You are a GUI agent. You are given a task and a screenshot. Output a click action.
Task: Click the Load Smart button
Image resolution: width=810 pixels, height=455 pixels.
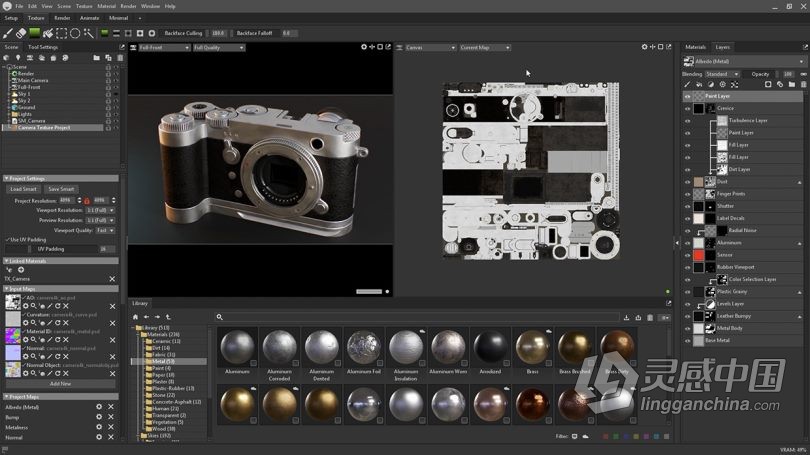click(x=23, y=189)
